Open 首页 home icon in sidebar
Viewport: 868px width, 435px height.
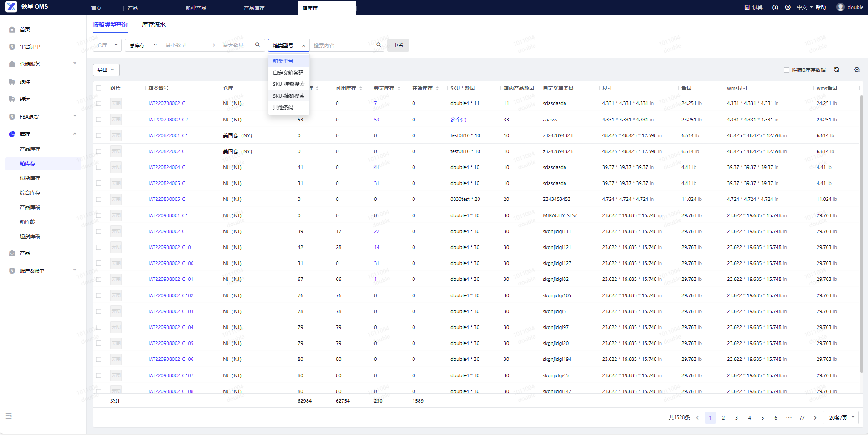[x=12, y=30]
